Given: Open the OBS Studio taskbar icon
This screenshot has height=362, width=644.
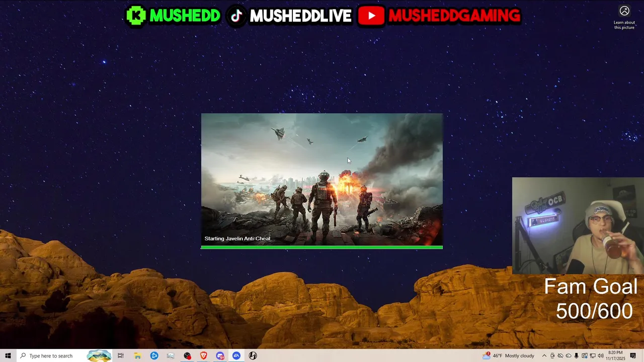Looking at the screenshot, I should [187, 355].
